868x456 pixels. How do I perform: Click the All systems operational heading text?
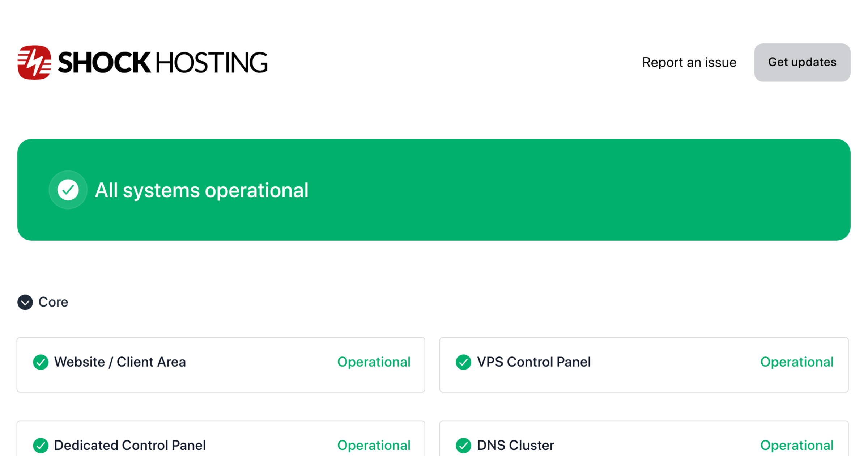pos(201,190)
